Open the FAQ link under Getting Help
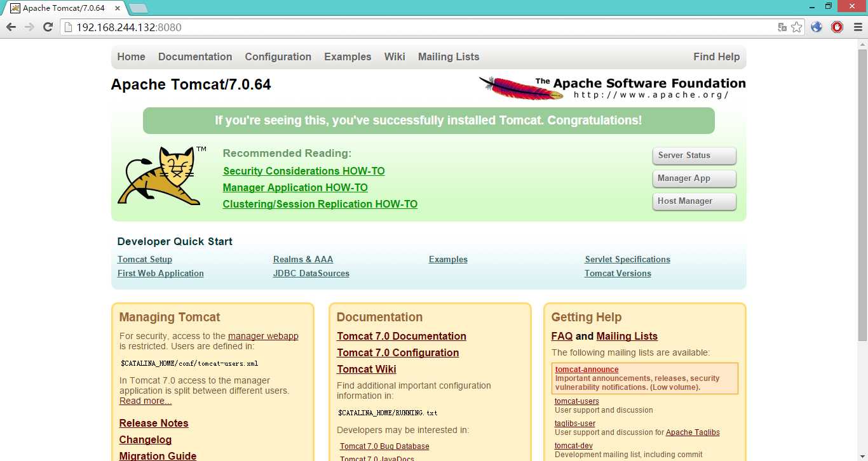The width and height of the screenshot is (868, 461). click(562, 336)
